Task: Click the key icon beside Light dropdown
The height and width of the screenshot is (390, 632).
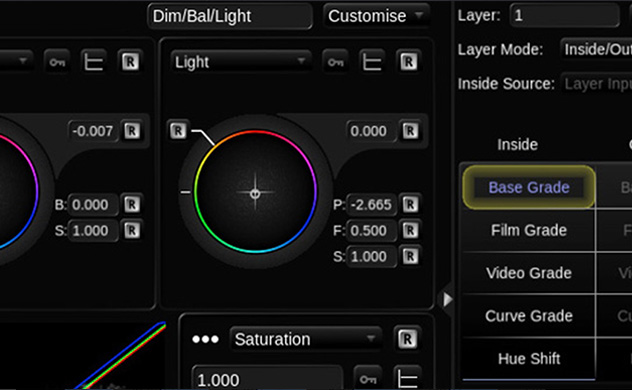Action: pos(335,62)
